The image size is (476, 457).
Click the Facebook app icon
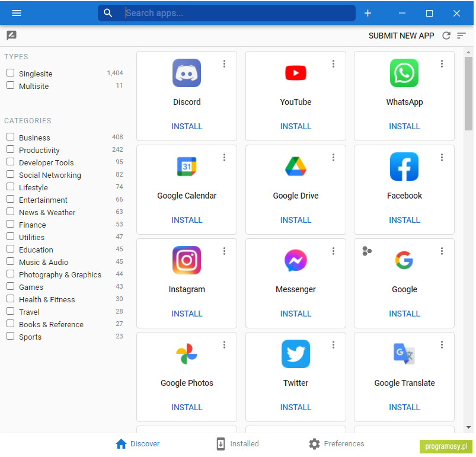(x=404, y=167)
